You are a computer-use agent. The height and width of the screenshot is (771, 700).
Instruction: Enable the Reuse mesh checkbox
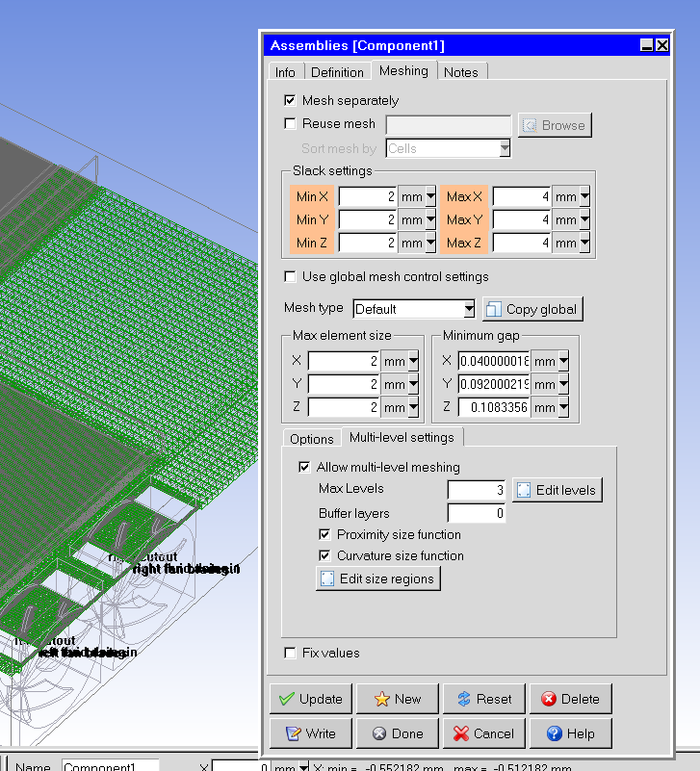point(290,123)
